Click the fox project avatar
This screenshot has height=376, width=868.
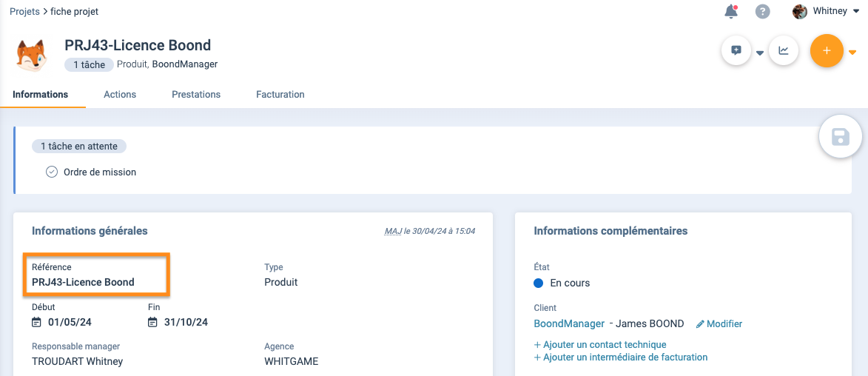point(31,56)
